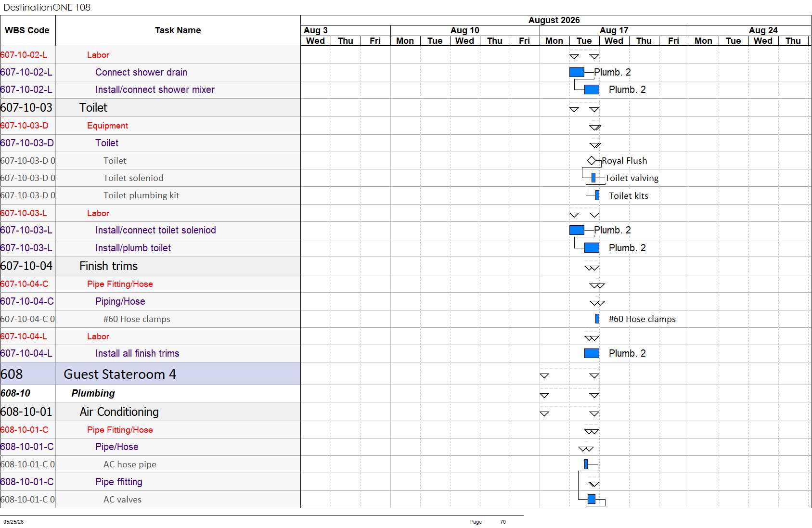Click the 608-10-01-C Pipe Fitting/Hose row

[150, 430]
